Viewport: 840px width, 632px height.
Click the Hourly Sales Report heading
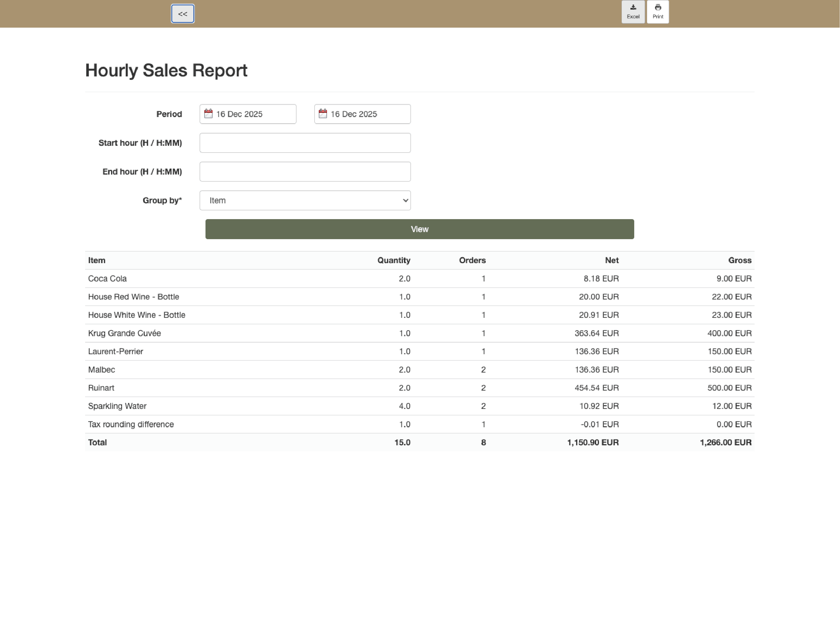166,71
